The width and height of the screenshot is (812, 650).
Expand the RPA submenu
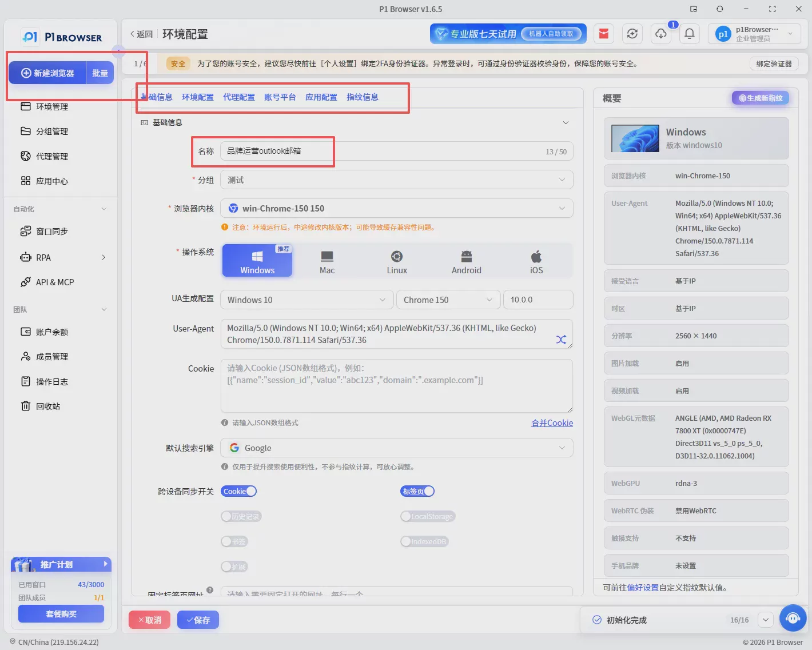click(x=104, y=257)
